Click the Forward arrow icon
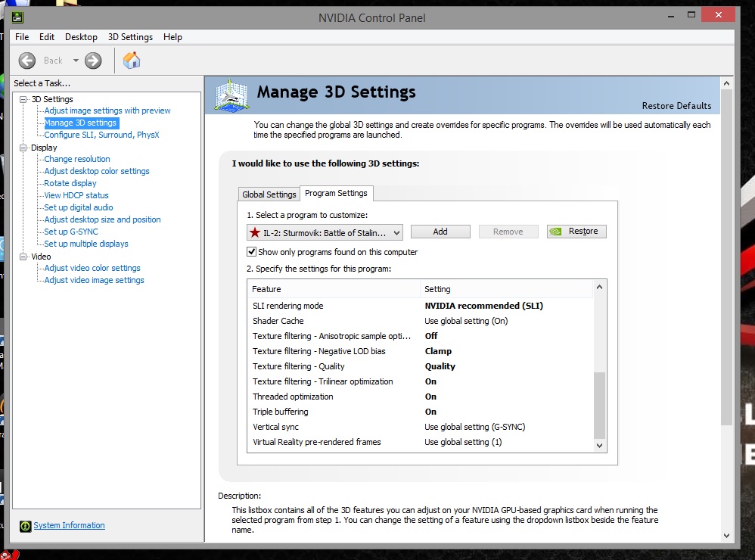Image resolution: width=755 pixels, height=560 pixels. click(93, 61)
